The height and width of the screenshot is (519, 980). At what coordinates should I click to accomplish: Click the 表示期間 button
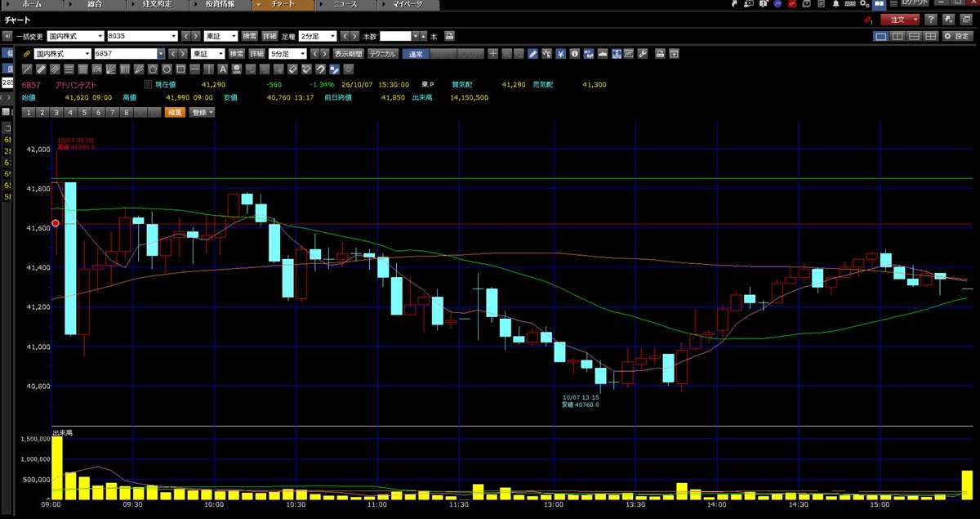[x=349, y=54]
